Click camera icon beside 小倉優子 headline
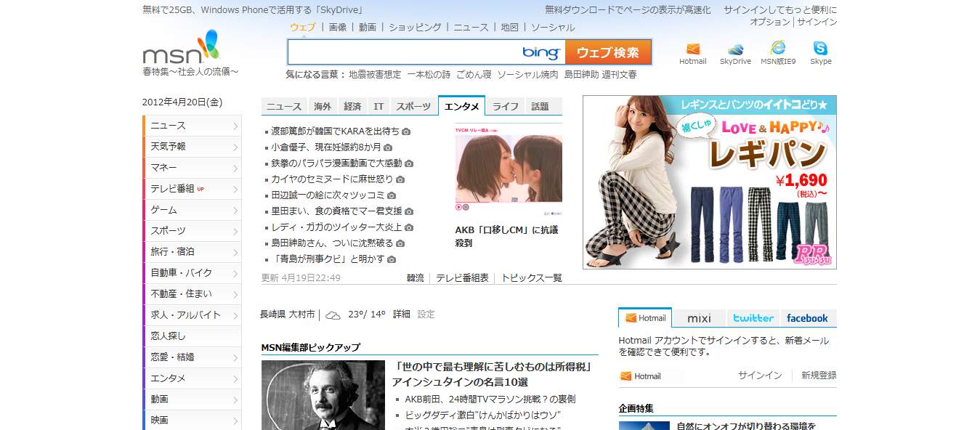This screenshot has height=430, width=980. click(388, 147)
